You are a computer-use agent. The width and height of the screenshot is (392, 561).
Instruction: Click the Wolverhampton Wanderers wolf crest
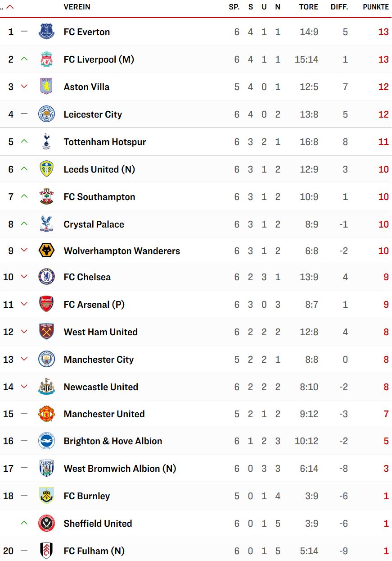(x=46, y=251)
